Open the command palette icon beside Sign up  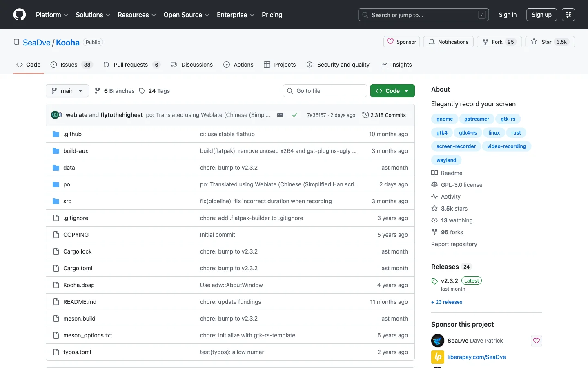tap(568, 15)
